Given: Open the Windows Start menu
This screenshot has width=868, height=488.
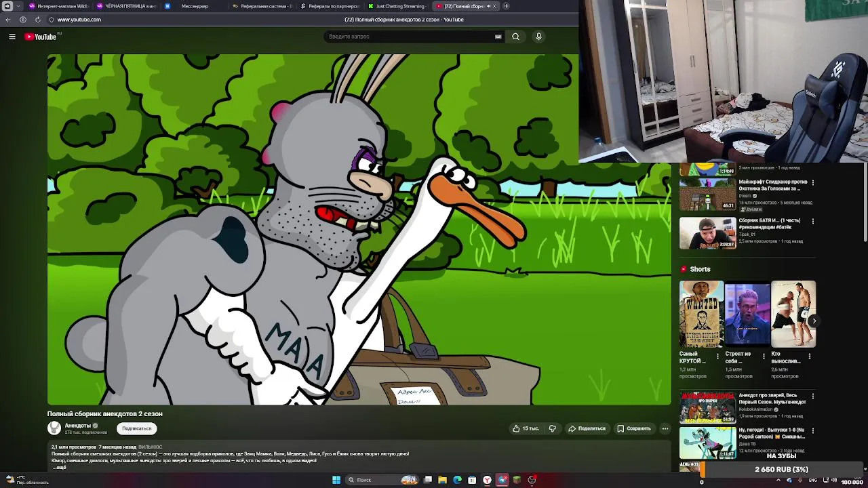Looking at the screenshot, I should (336, 480).
